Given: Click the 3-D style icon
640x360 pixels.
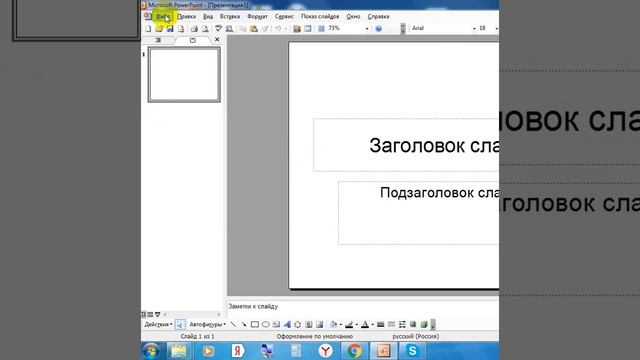Looking at the screenshot, I should tap(424, 324).
